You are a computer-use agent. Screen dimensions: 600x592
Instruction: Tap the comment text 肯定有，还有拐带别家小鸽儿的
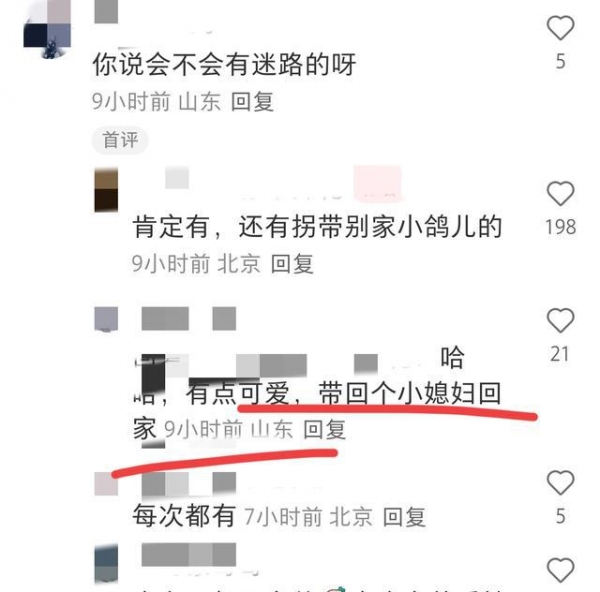[317, 227]
